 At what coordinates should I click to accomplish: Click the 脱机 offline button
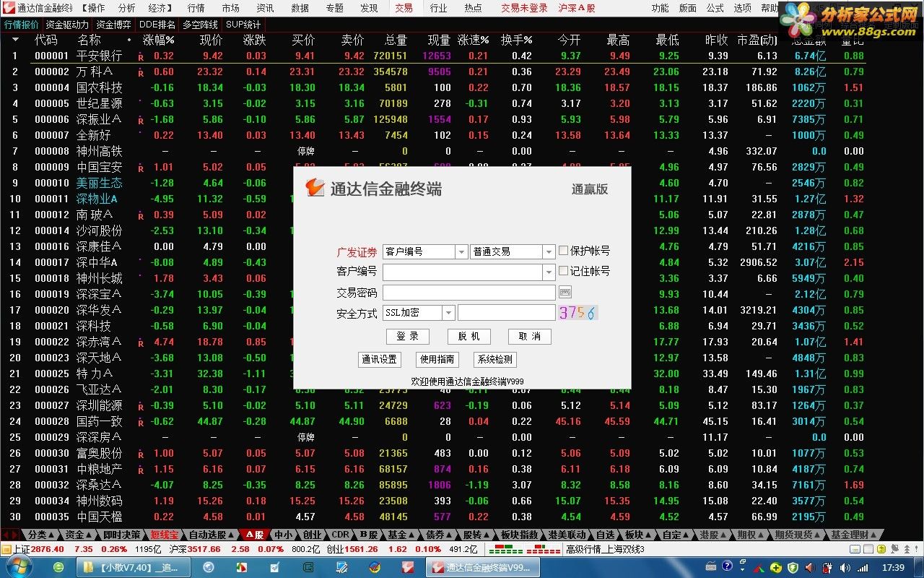coord(468,337)
